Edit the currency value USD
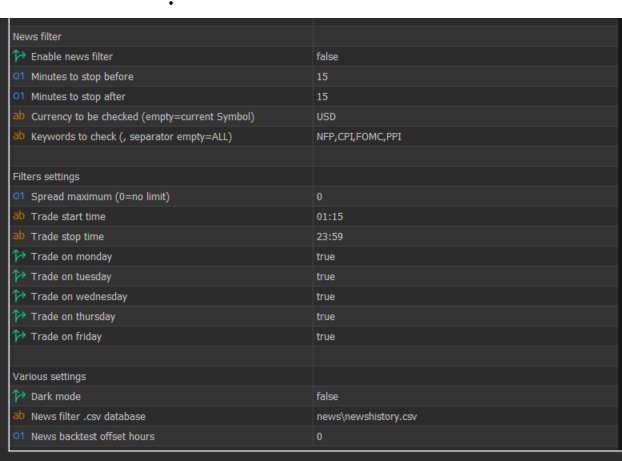The width and height of the screenshot is (622, 461). point(326,117)
